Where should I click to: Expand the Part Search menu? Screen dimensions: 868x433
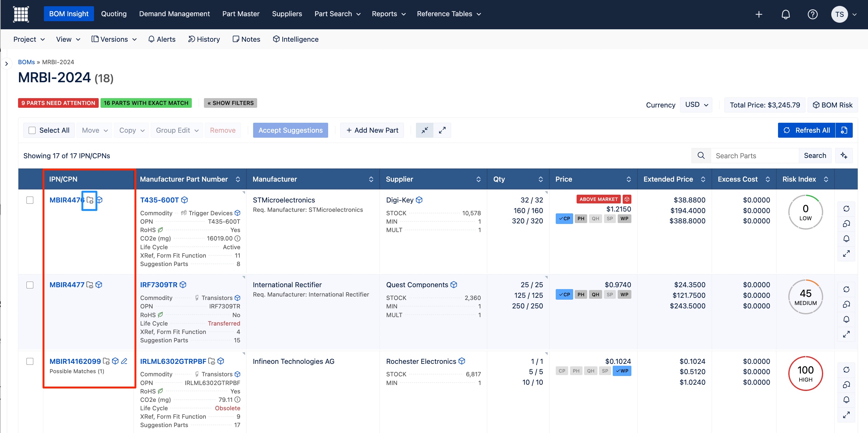point(337,14)
